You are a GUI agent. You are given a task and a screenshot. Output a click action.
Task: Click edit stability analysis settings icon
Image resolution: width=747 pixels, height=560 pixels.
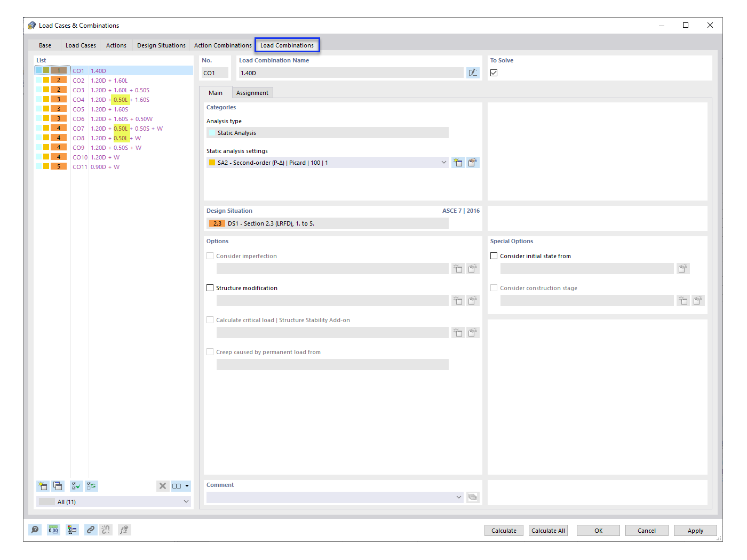473,333
